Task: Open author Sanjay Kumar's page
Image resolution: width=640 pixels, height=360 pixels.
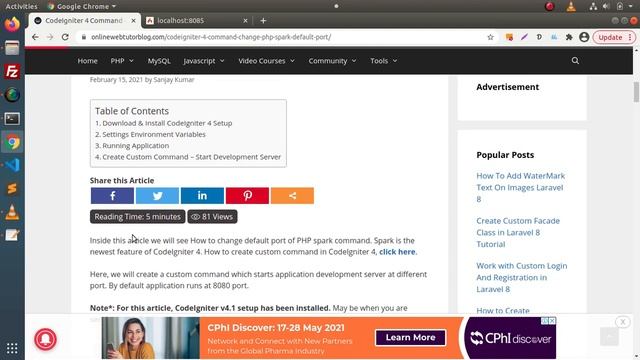Action: tap(173, 80)
